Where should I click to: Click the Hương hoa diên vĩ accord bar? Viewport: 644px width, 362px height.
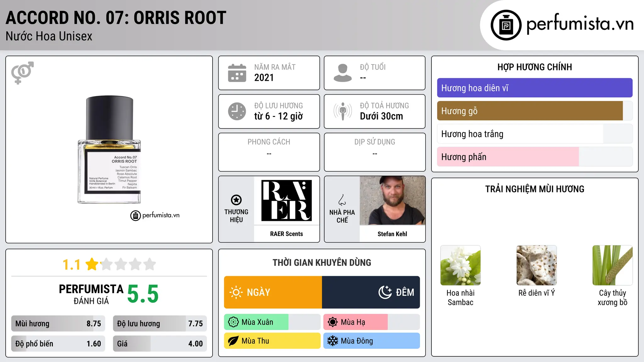tap(535, 88)
